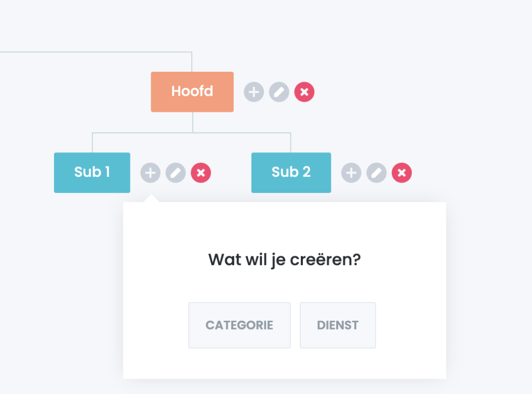Delete the Hoofd node with red X
This screenshot has width=532, height=394.
(304, 93)
